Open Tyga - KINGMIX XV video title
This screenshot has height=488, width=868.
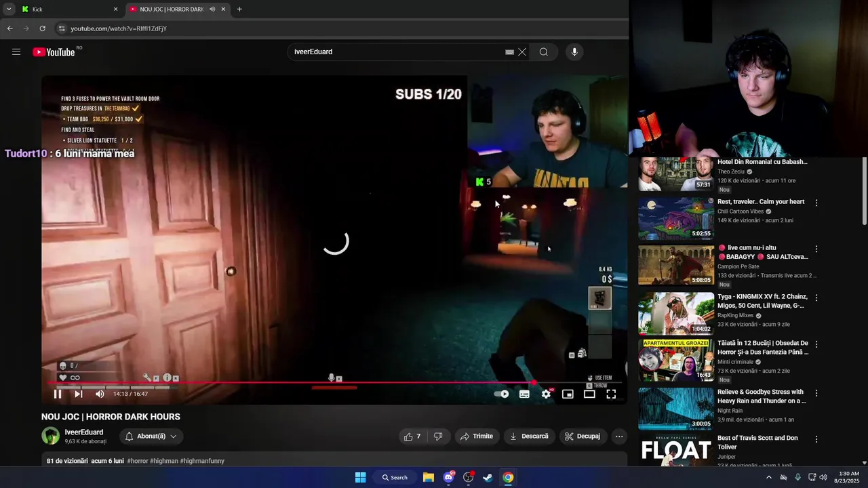[x=762, y=301]
